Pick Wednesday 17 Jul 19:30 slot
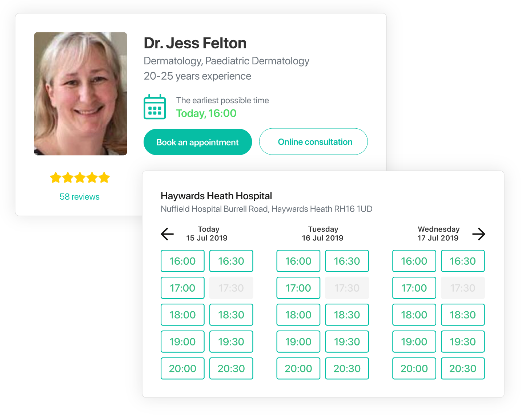Screen dimensions: 522x420 pos(463,342)
